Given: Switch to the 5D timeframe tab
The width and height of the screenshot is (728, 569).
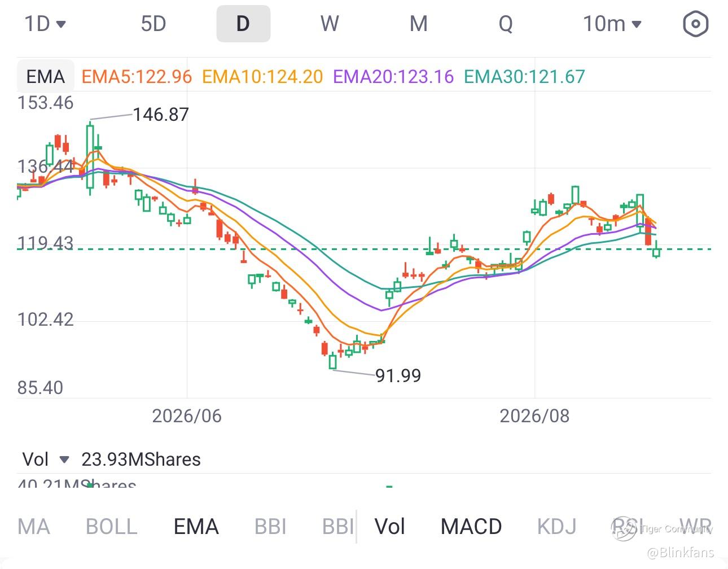Looking at the screenshot, I should click(154, 24).
